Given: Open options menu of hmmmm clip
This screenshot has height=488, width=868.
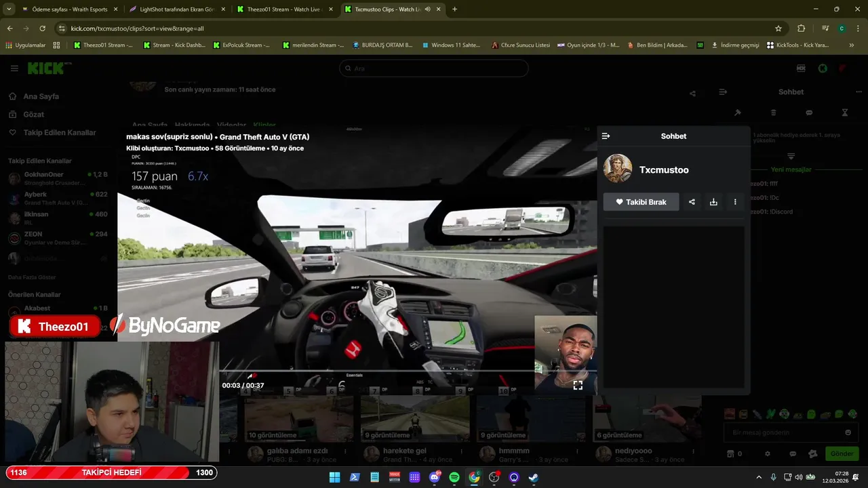Looking at the screenshot, I should click(x=577, y=451).
